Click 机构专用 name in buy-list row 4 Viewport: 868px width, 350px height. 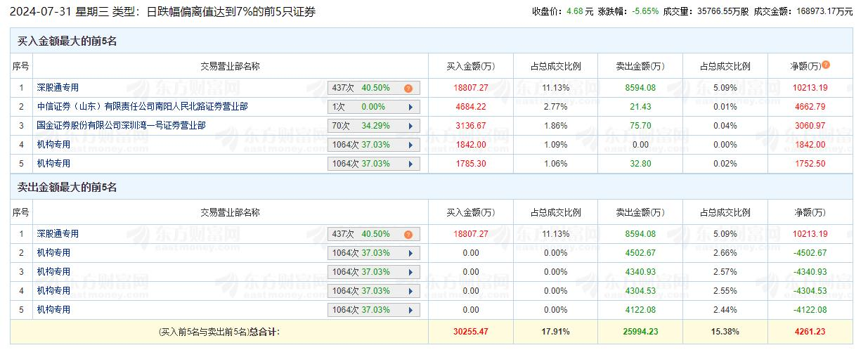(53, 145)
